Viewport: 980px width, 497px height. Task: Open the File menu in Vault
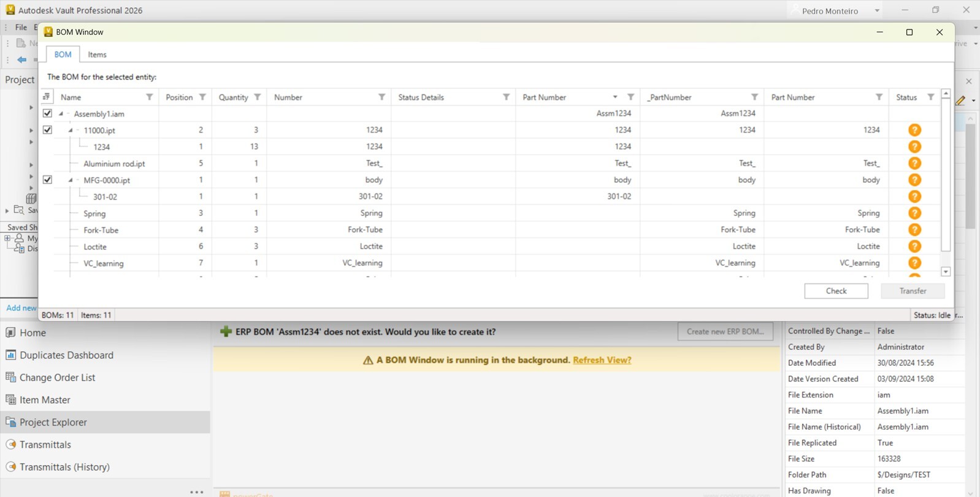coord(21,27)
